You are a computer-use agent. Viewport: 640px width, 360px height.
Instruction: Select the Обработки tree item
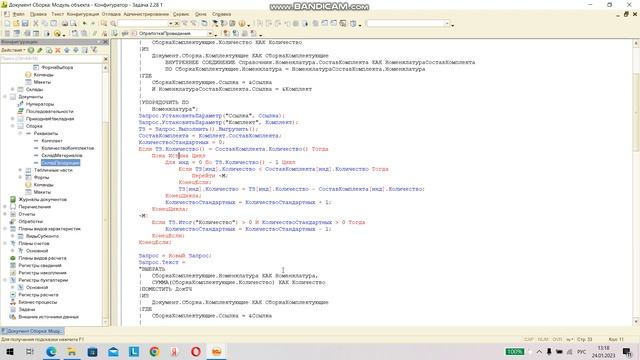click(31, 222)
